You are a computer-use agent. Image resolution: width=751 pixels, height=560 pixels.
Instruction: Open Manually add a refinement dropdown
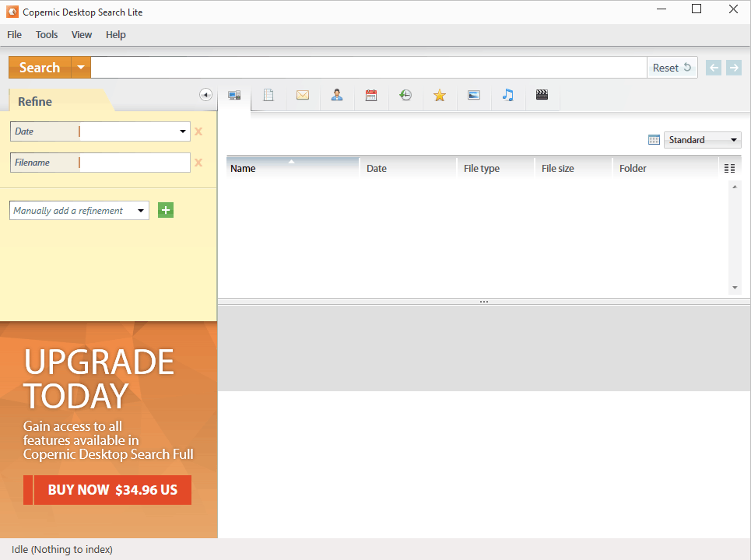(141, 211)
